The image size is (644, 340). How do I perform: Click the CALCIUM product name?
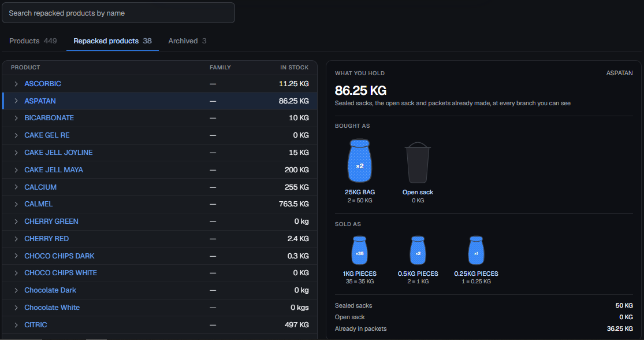click(40, 187)
